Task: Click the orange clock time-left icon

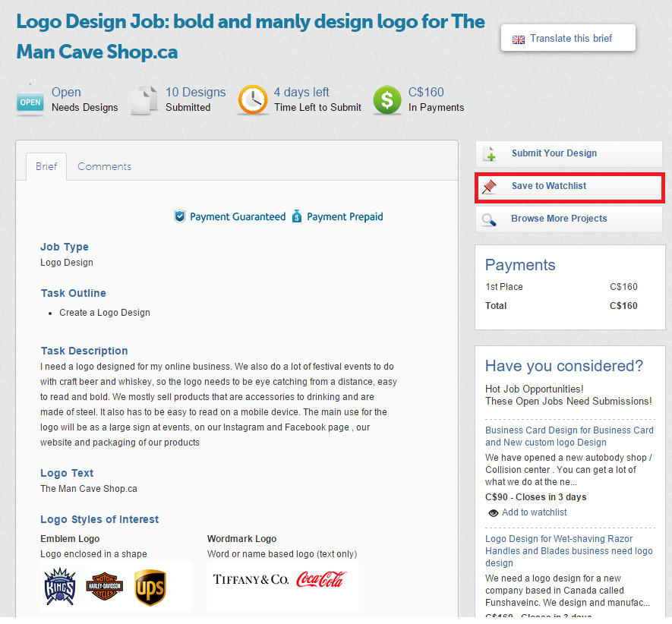Action: pyautogui.click(x=252, y=100)
